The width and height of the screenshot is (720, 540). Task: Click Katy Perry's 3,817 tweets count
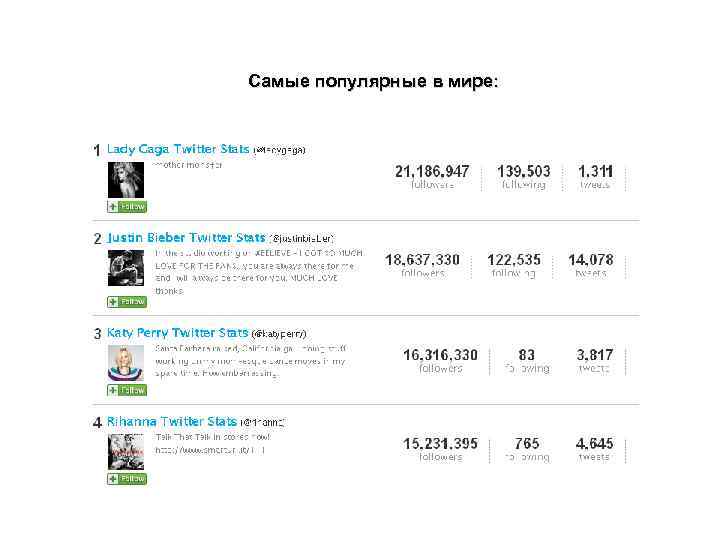point(595,355)
